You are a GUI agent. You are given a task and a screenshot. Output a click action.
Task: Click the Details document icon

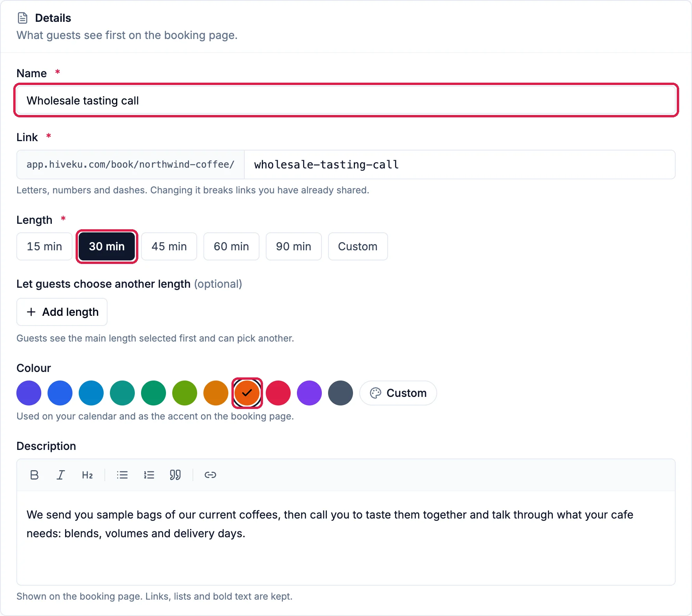click(23, 18)
